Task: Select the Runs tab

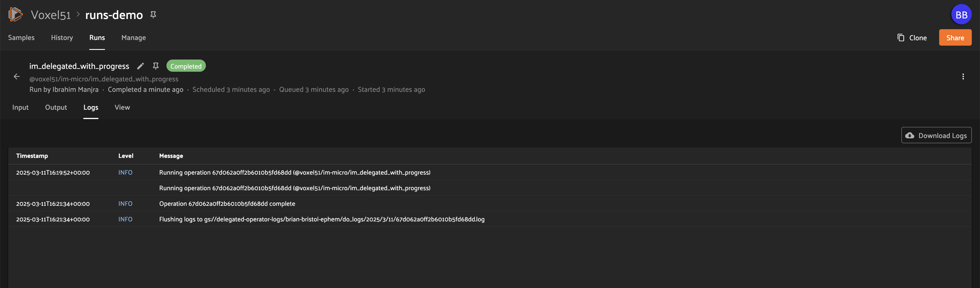Action: pos(97,38)
